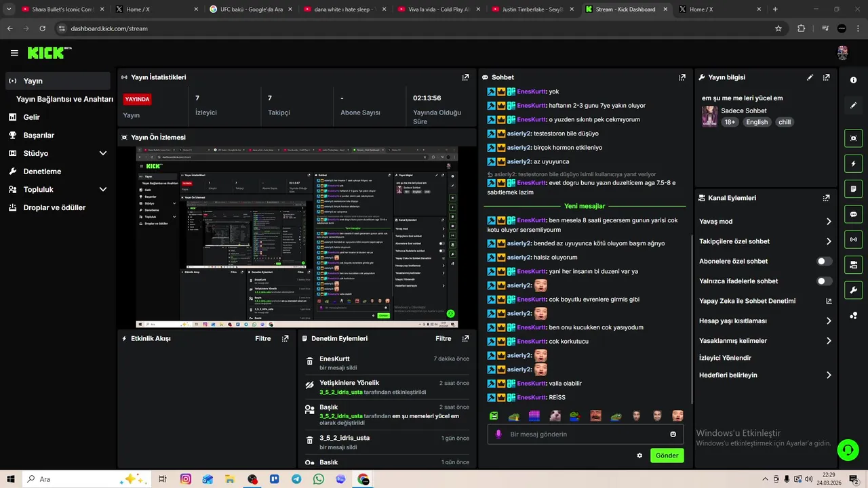This screenshot has height=488, width=868.
Task: Open Filtre in Denetim Eylemleri panel
Action: [x=443, y=338]
